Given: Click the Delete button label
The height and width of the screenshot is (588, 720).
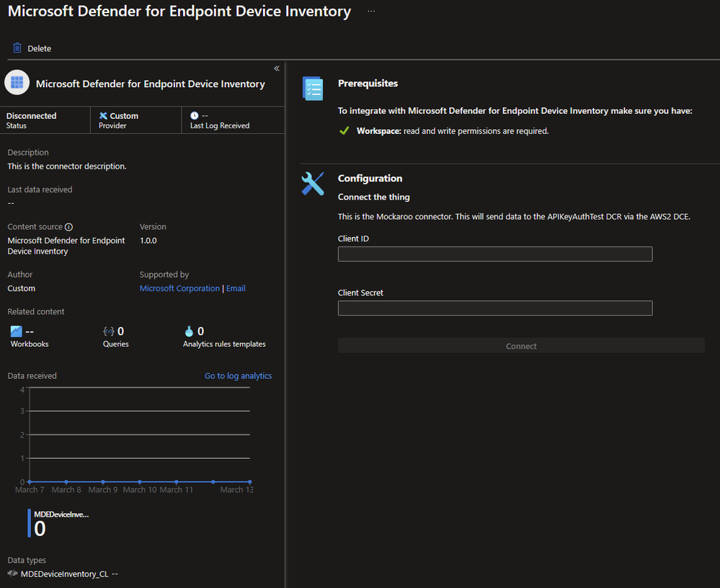Looking at the screenshot, I should 39,49.
